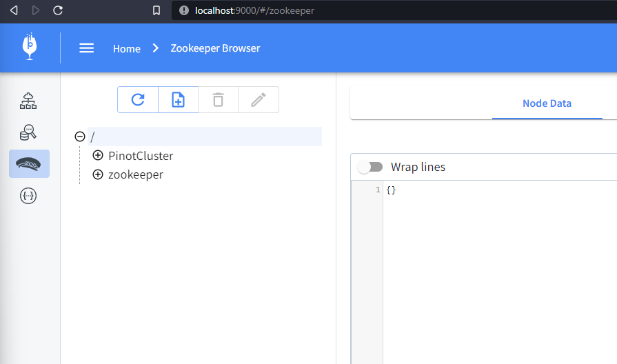Bookmark this page
Viewport: 617px width, 364px height.
[x=156, y=10]
